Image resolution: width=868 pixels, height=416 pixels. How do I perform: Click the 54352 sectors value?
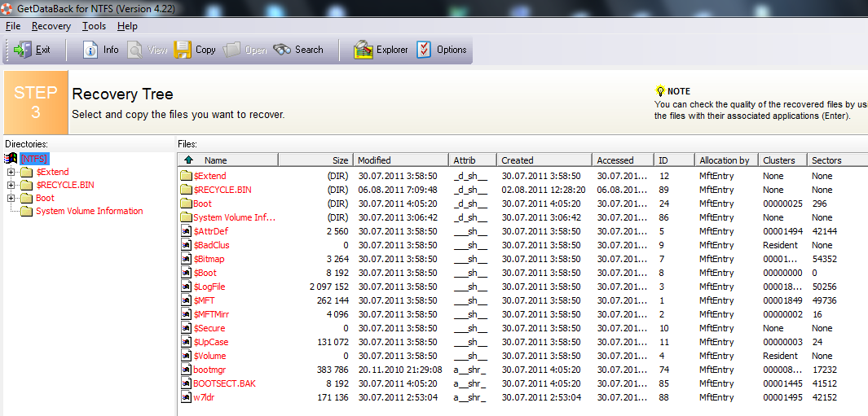coord(824,259)
